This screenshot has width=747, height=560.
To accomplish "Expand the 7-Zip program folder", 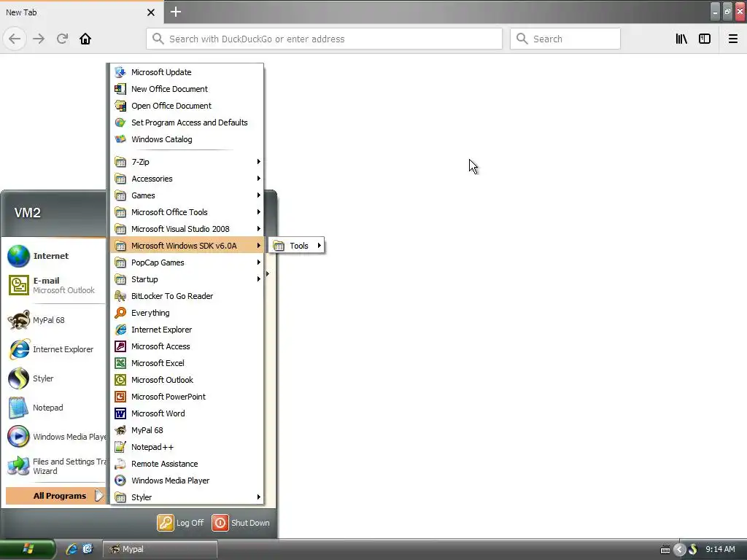I will coord(187,162).
